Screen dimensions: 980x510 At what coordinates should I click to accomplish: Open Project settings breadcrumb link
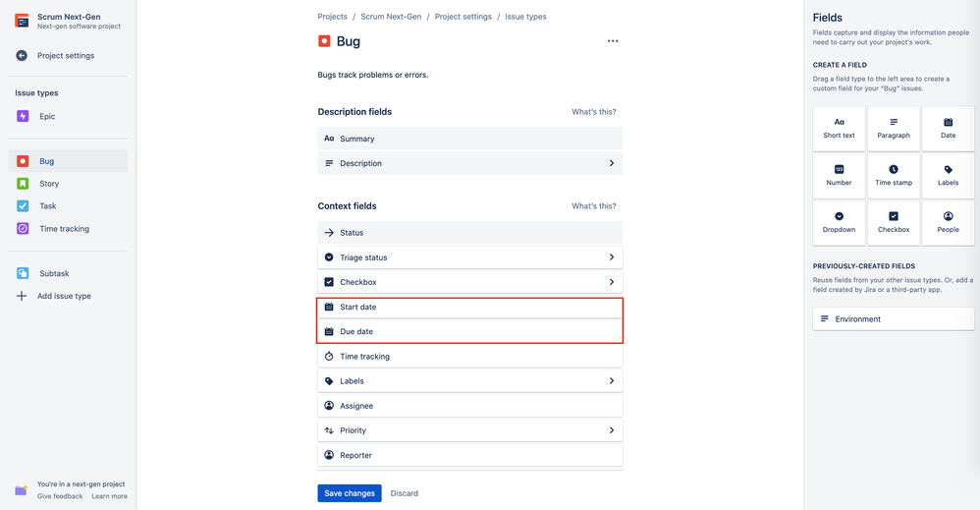point(463,17)
